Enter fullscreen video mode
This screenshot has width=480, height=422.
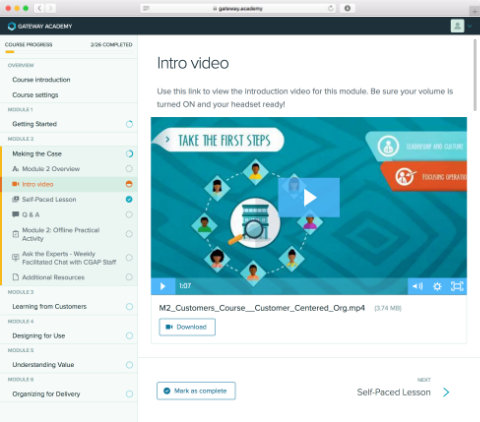pyautogui.click(x=457, y=286)
